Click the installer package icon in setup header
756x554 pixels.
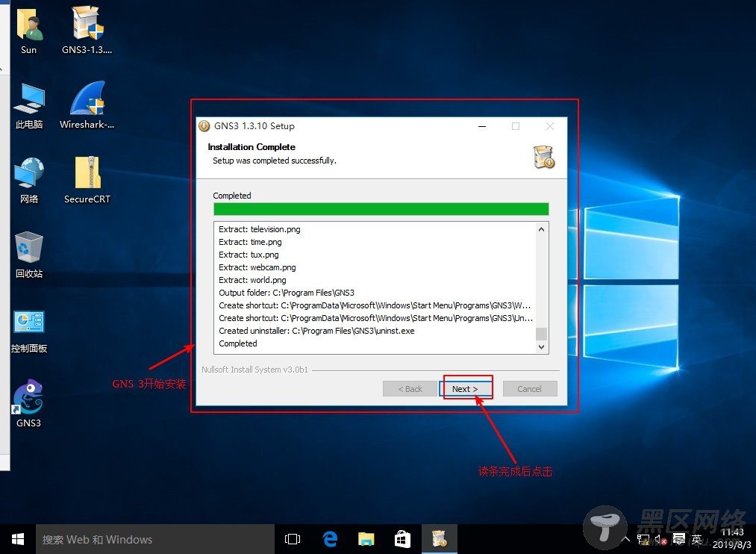[544, 157]
